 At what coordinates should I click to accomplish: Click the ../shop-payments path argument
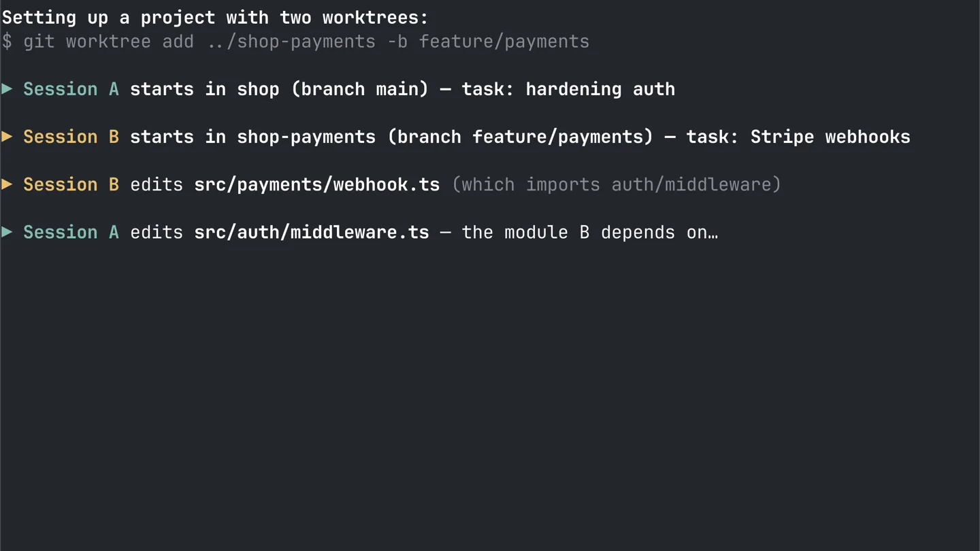pos(291,41)
